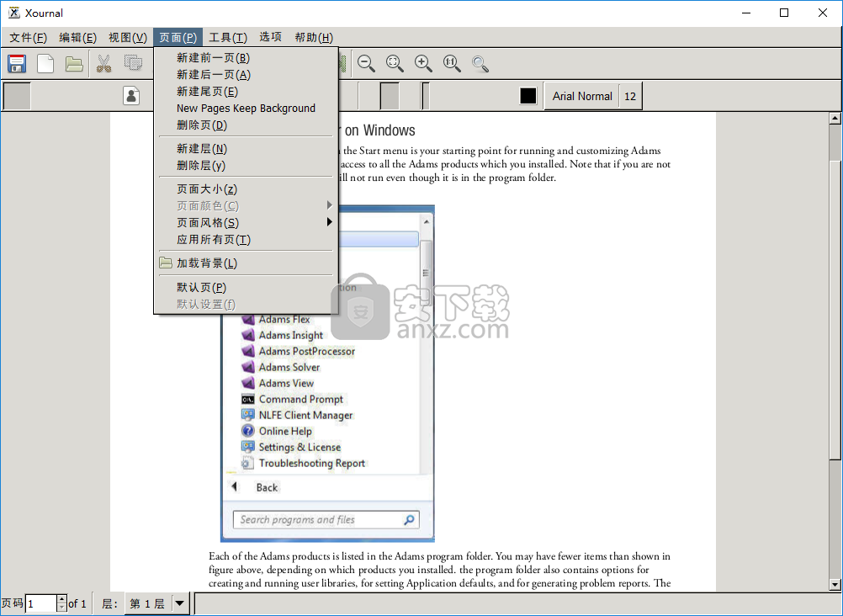
Task: Zoom out with the minus magnifier
Action: point(366,63)
